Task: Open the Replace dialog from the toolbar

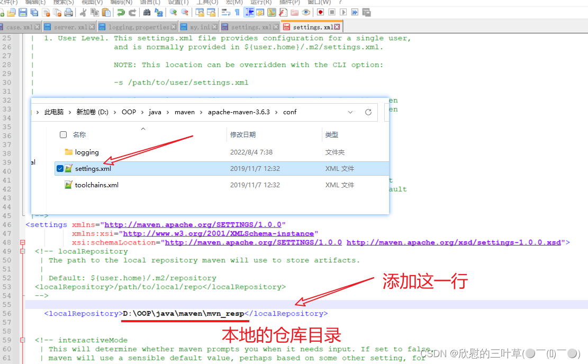Action: [159, 12]
